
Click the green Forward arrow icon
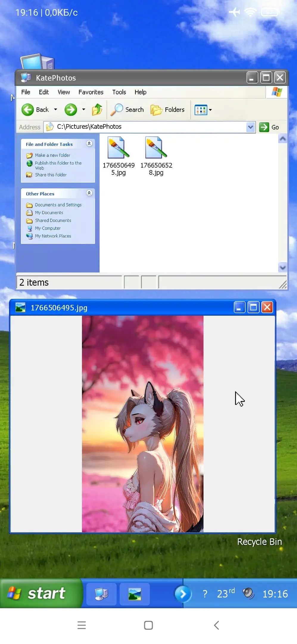tap(71, 110)
